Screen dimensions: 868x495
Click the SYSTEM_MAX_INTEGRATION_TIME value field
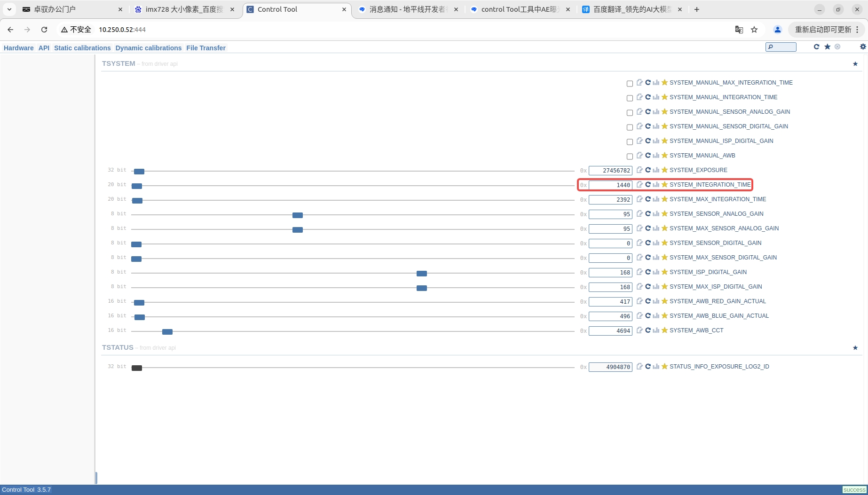click(610, 200)
